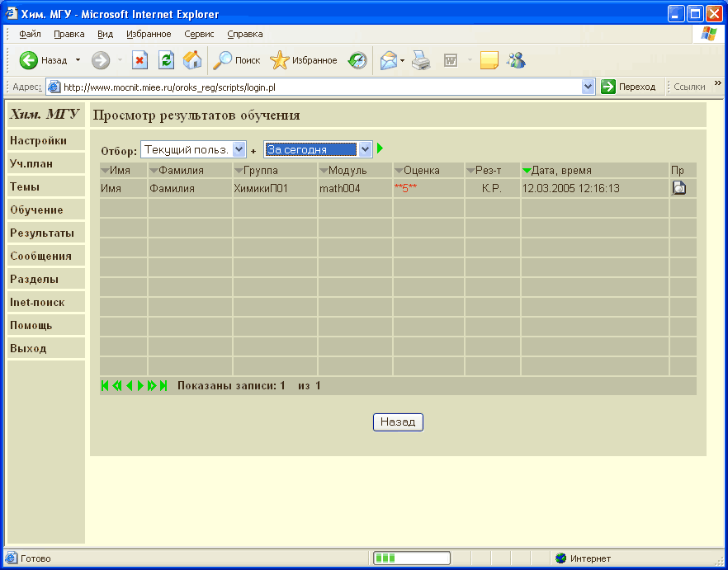
Task: Click the **5** grade cell
Action: point(428,188)
